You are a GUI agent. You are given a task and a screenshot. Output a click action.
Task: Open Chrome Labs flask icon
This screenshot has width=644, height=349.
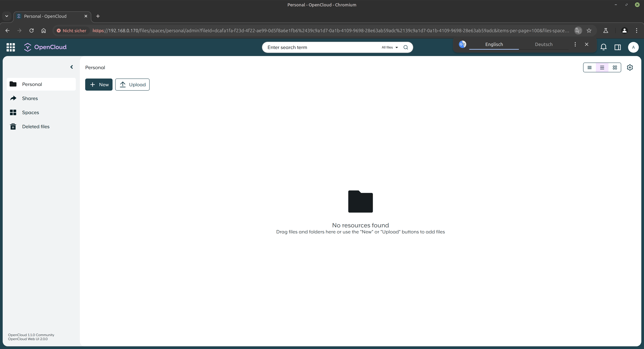click(x=605, y=31)
